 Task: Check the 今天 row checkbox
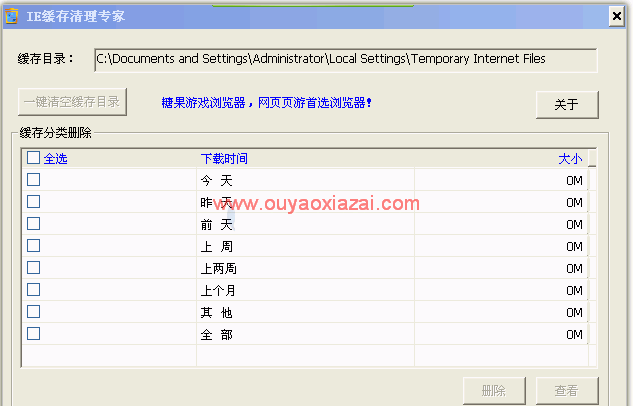pos(34,180)
